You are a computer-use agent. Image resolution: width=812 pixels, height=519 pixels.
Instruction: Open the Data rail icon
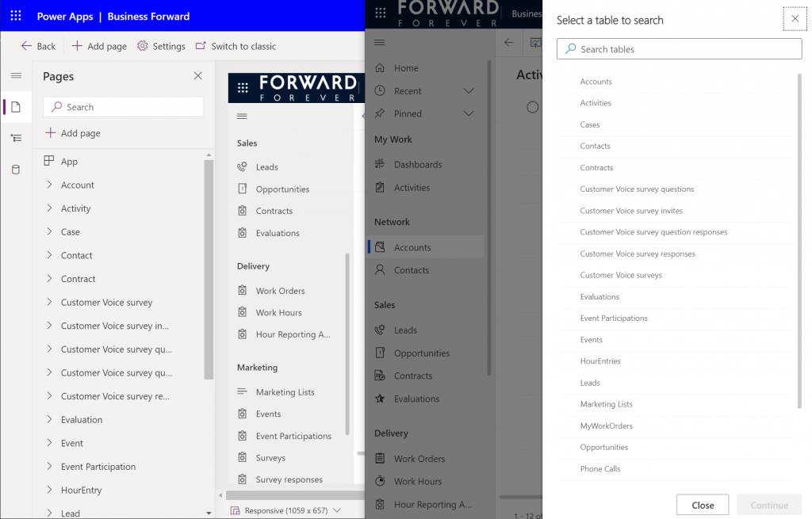16,170
